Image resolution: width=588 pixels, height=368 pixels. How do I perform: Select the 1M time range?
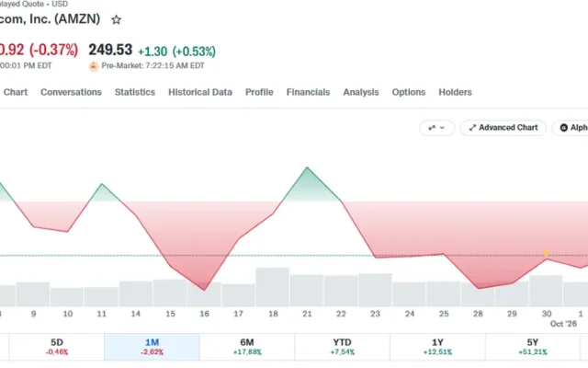pos(152,347)
